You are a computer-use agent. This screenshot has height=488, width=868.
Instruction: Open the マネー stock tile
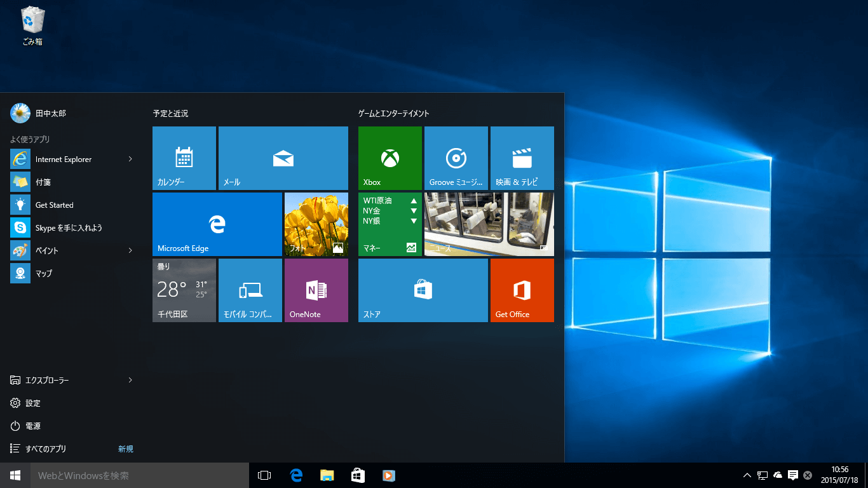(x=390, y=224)
